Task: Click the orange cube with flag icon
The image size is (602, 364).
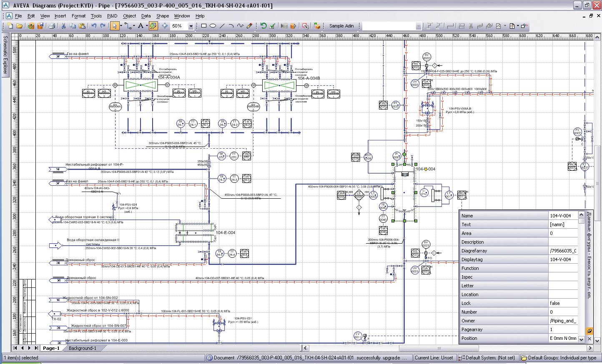Action: pyautogui.click(x=317, y=26)
